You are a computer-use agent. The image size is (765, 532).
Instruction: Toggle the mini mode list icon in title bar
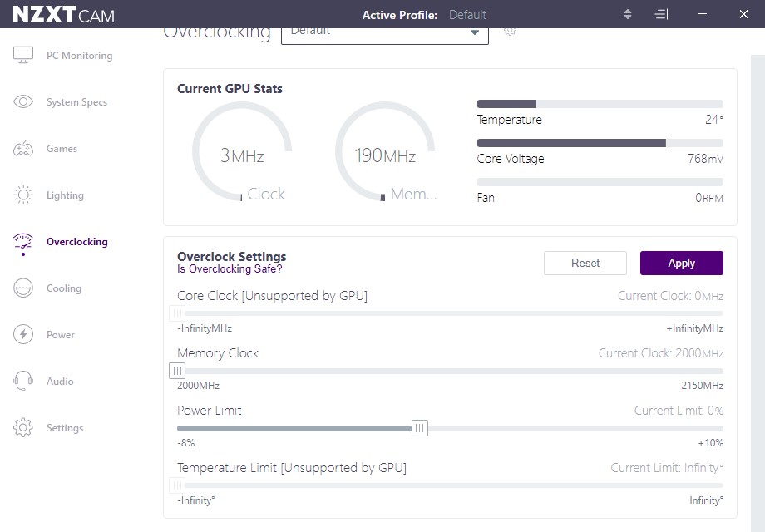tap(661, 15)
